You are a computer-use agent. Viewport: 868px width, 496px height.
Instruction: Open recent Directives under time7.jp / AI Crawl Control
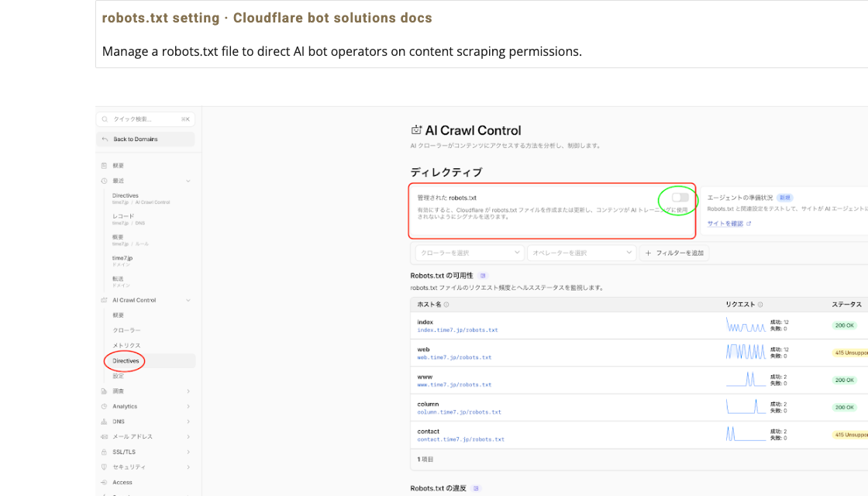pos(140,198)
